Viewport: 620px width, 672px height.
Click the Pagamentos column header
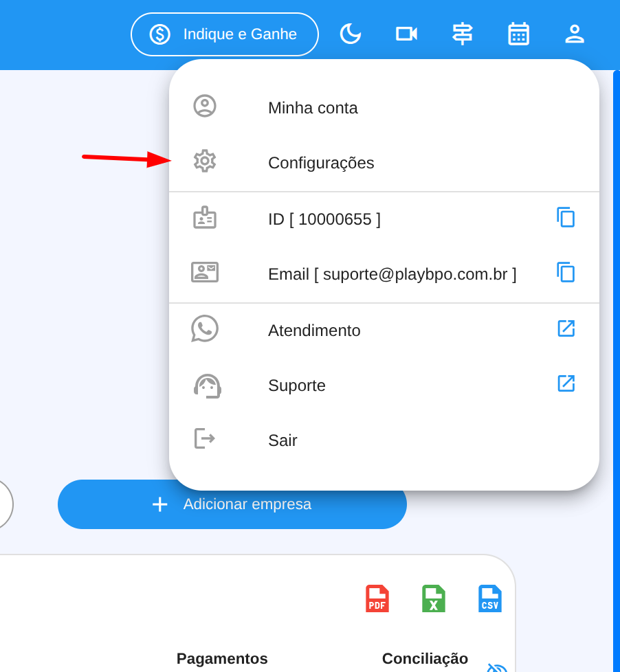coord(222,658)
